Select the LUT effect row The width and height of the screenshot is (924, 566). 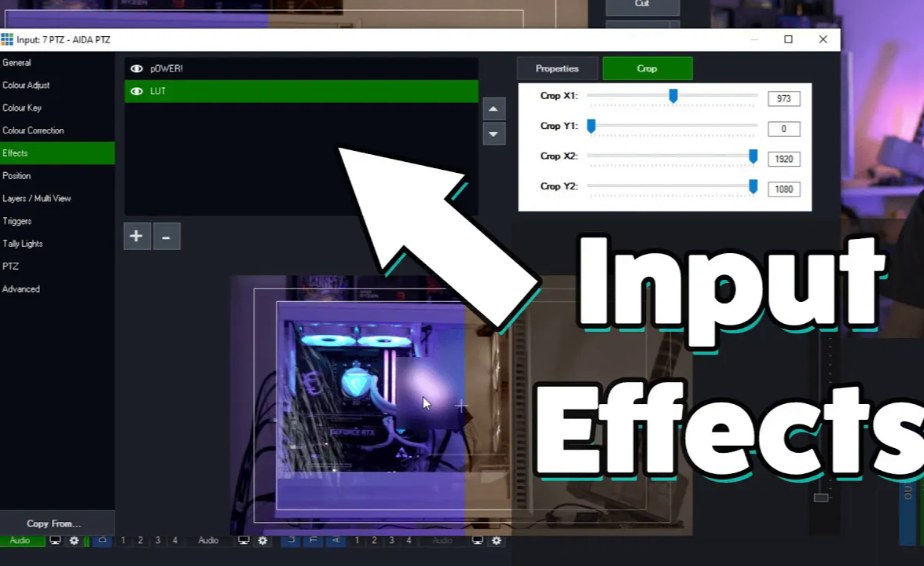pos(301,91)
